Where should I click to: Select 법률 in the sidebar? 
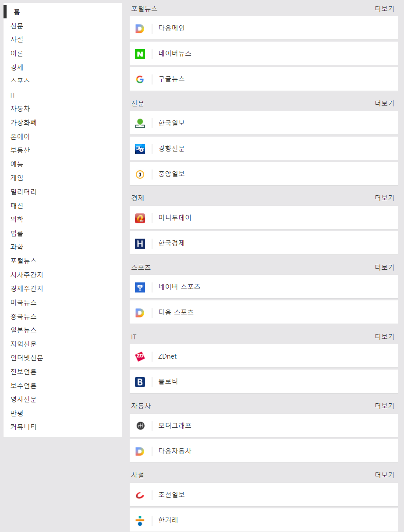17,233
